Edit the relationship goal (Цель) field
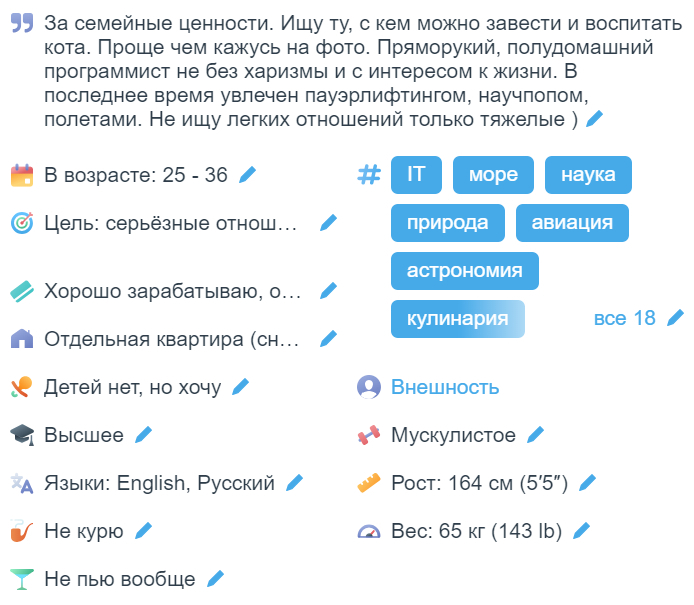The height and width of the screenshot is (605, 694). pyautogui.click(x=328, y=223)
